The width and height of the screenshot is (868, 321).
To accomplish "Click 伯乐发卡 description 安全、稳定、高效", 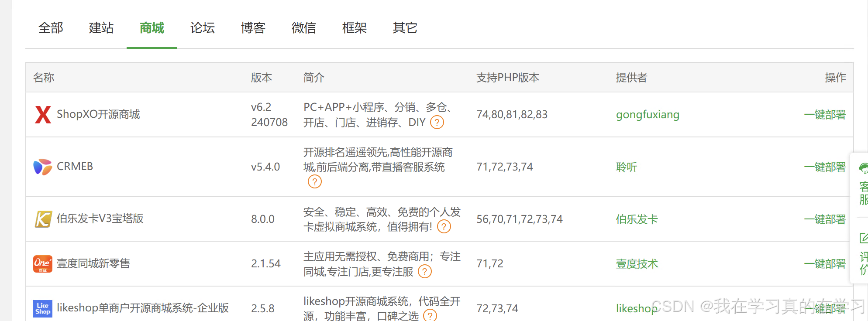I will (382, 219).
